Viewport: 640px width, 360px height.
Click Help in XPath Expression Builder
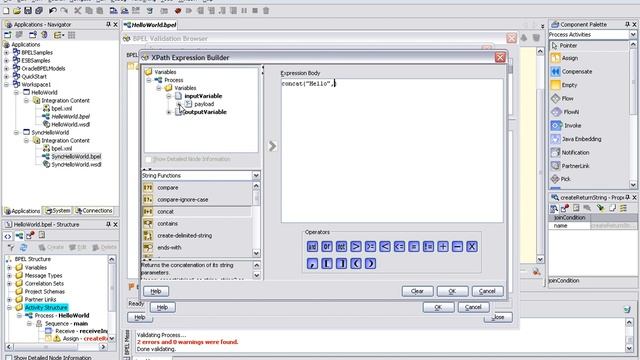pyautogui.click(x=156, y=291)
